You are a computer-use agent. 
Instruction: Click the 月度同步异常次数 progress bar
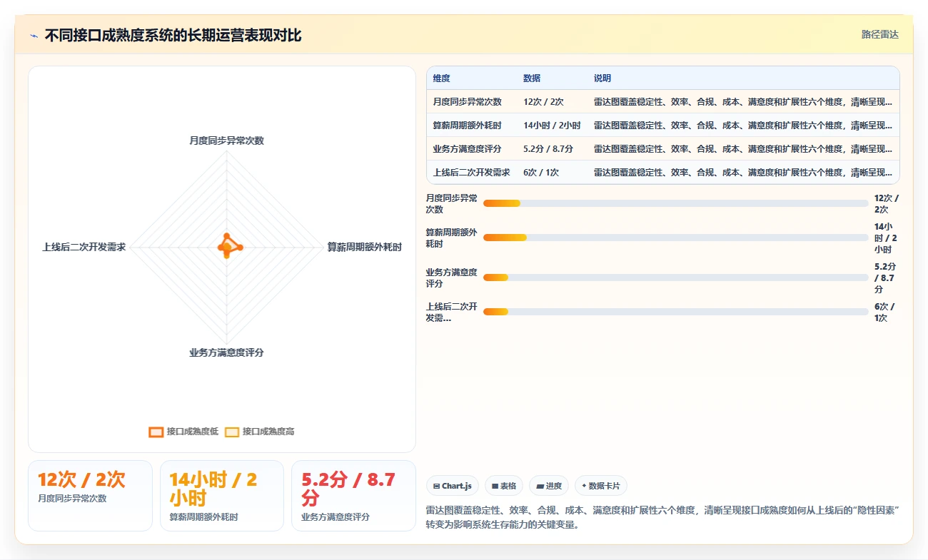pos(675,203)
